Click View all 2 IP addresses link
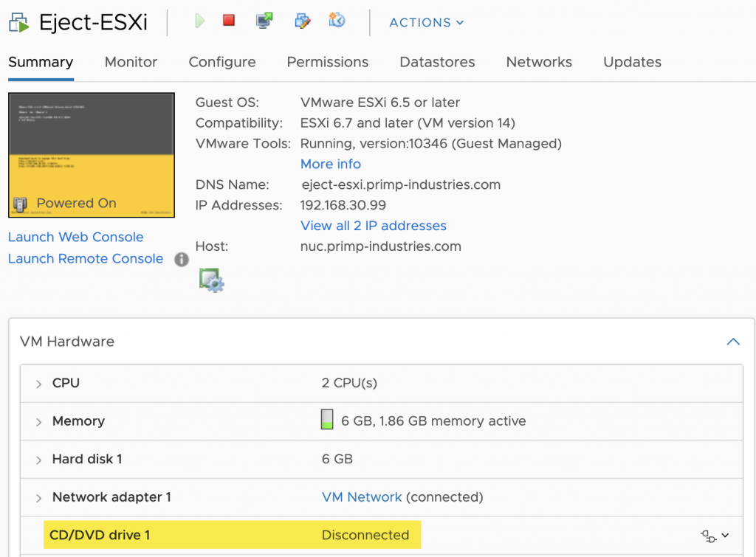The height and width of the screenshot is (557, 756). pyautogui.click(x=373, y=226)
